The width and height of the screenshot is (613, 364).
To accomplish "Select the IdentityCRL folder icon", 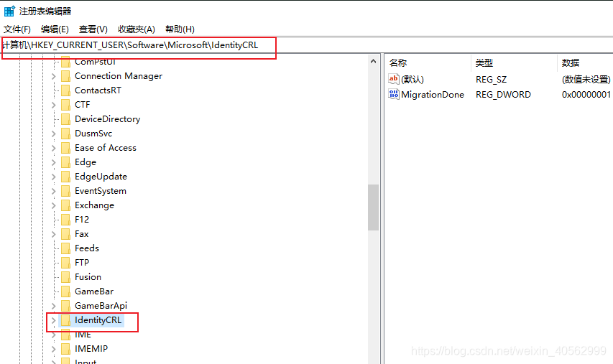I will point(65,320).
